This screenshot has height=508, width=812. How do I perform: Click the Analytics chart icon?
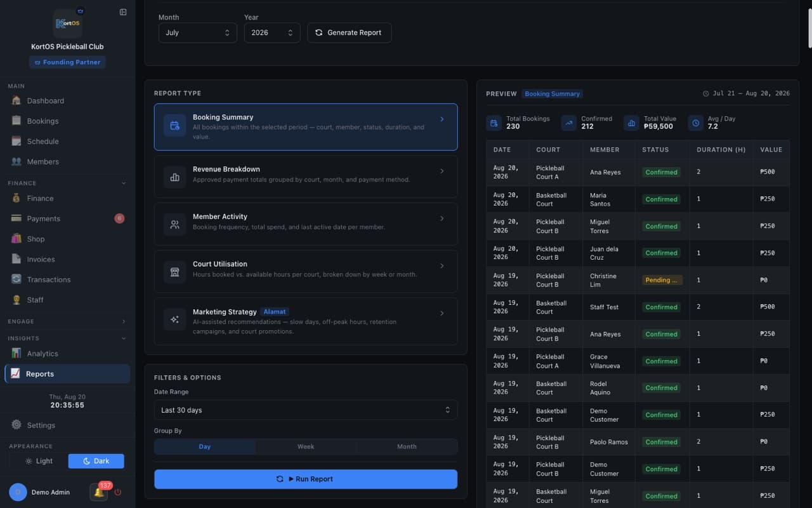click(16, 354)
